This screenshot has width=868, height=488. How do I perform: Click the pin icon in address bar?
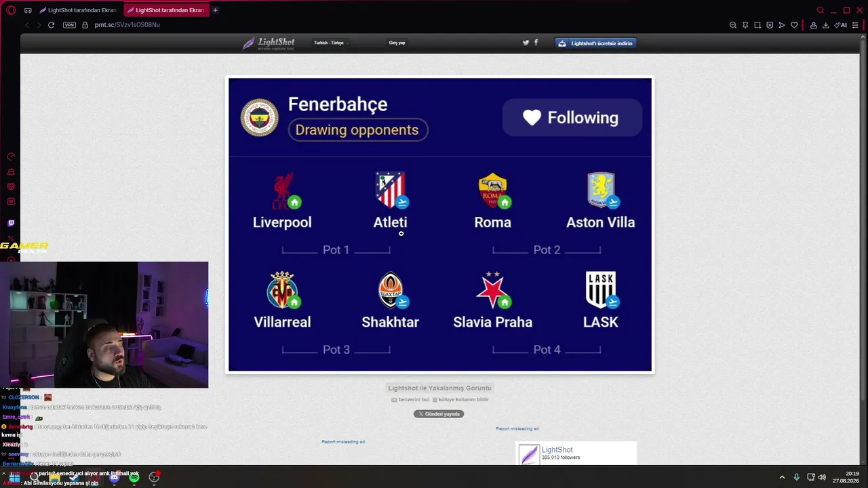coord(745,25)
